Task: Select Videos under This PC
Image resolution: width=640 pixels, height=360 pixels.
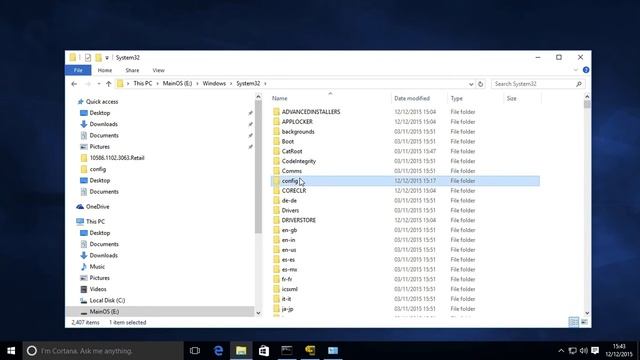Action: tap(98, 289)
